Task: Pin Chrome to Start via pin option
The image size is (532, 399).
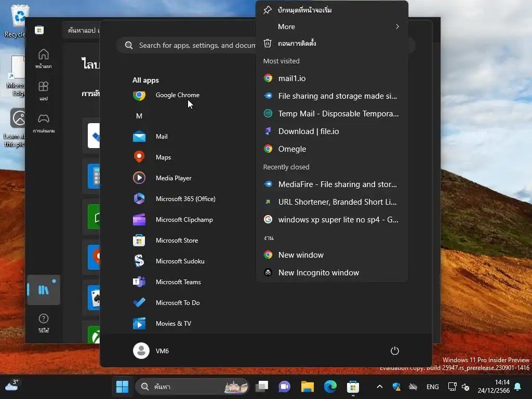Action: point(332,10)
